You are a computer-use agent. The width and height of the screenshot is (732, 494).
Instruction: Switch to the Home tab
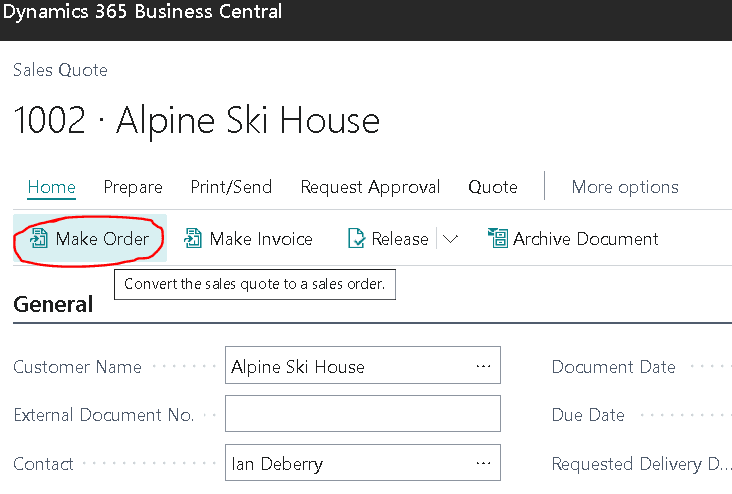pyautogui.click(x=51, y=187)
